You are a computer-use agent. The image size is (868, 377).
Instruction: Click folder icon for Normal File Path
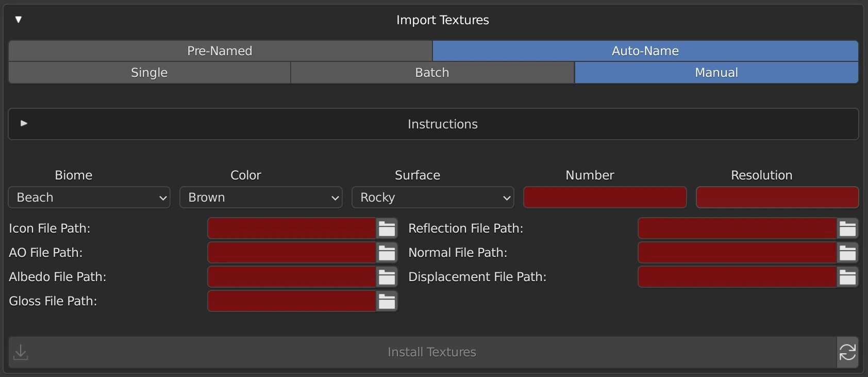click(x=847, y=253)
